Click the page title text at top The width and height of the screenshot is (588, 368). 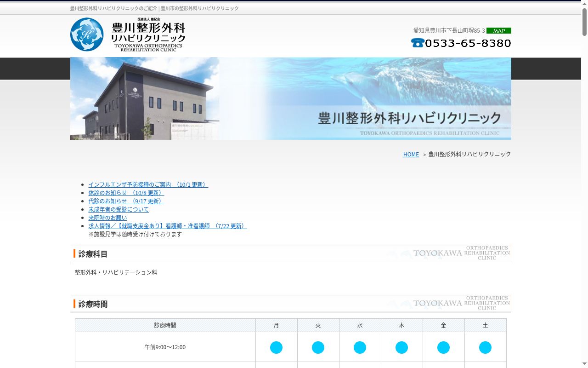[x=154, y=8]
